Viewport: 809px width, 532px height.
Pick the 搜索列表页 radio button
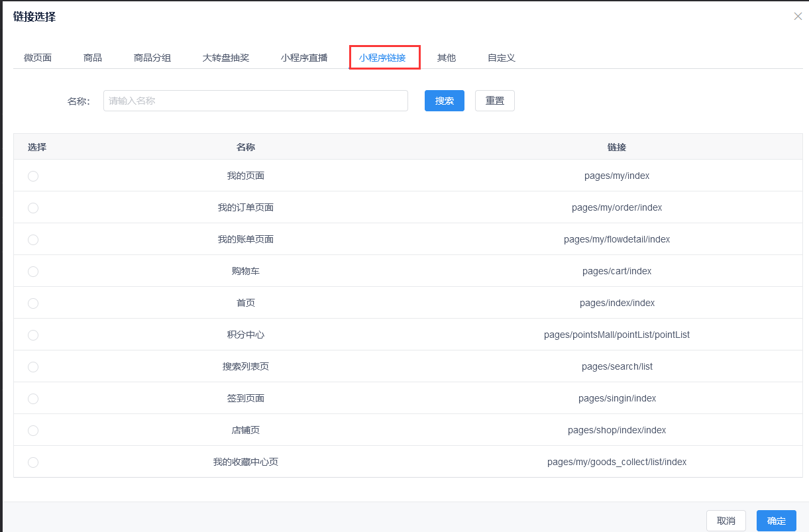pyautogui.click(x=33, y=367)
